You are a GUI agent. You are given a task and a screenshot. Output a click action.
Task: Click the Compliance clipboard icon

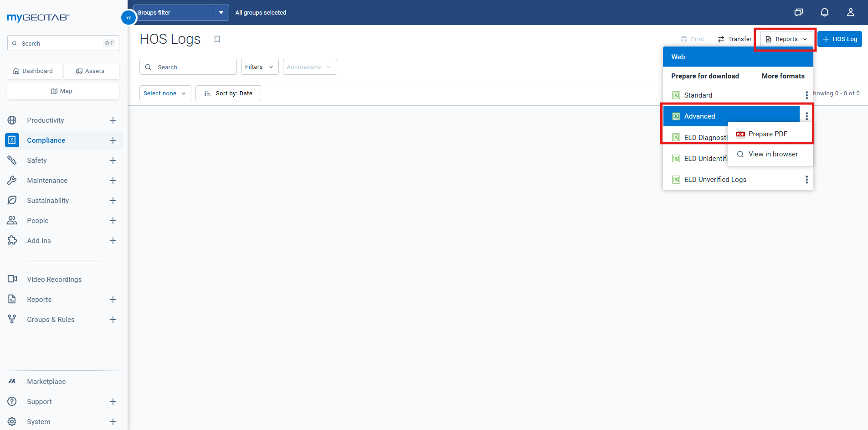tap(12, 140)
